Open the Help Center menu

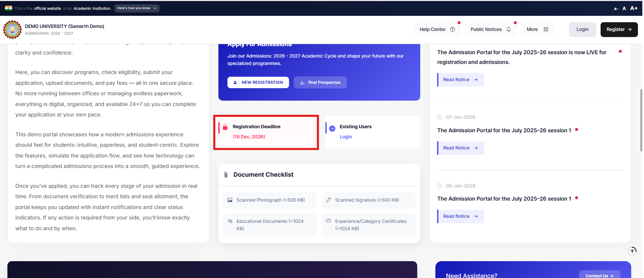437,30
